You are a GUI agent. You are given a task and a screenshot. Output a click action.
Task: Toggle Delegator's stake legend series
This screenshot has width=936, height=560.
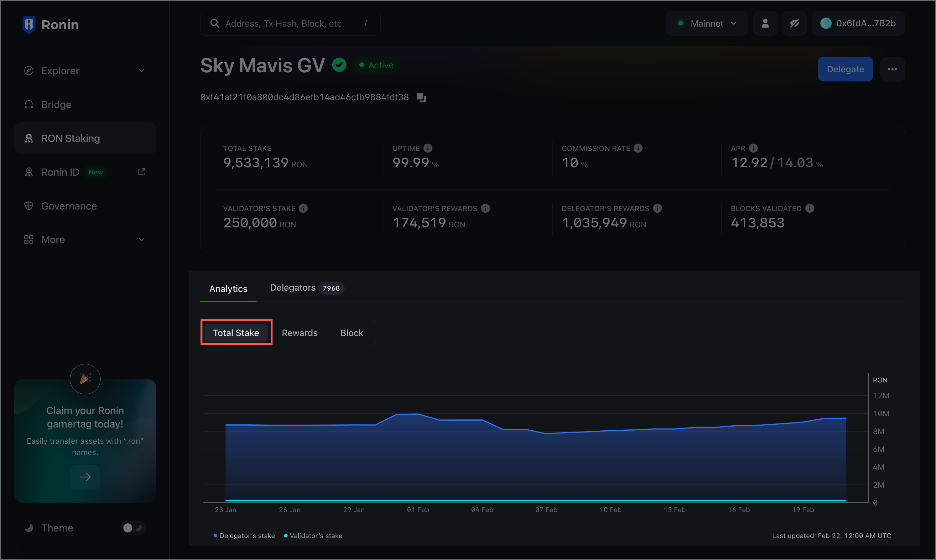[x=244, y=536]
